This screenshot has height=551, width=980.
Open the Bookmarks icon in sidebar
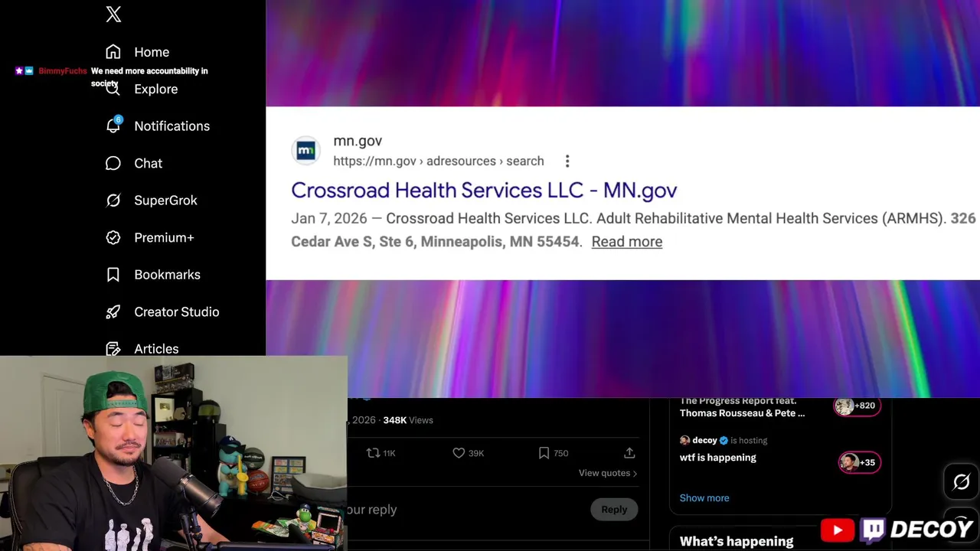click(113, 275)
